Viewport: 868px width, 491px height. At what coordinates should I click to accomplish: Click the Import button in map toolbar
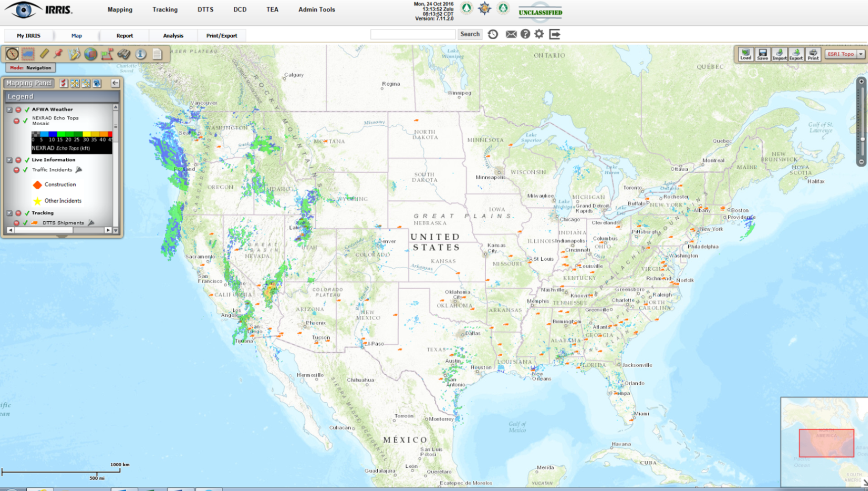click(x=779, y=54)
